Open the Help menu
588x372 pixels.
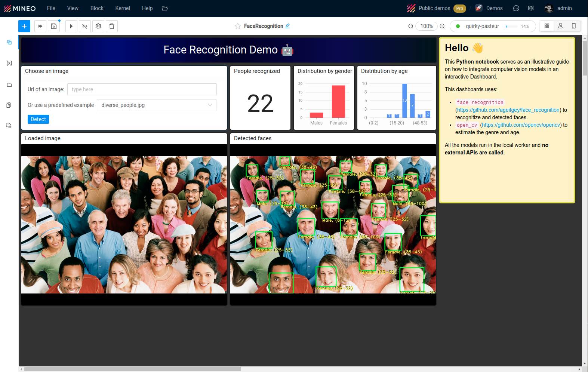tap(147, 8)
